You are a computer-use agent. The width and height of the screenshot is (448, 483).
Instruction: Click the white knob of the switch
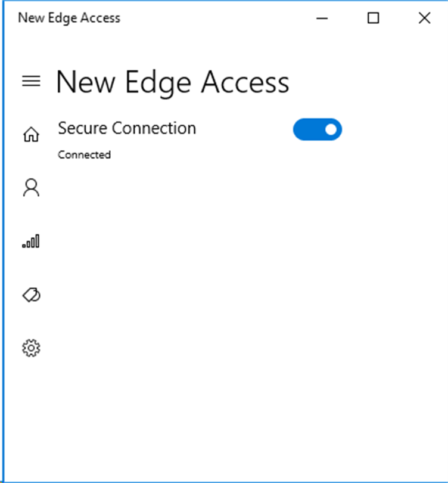(331, 129)
